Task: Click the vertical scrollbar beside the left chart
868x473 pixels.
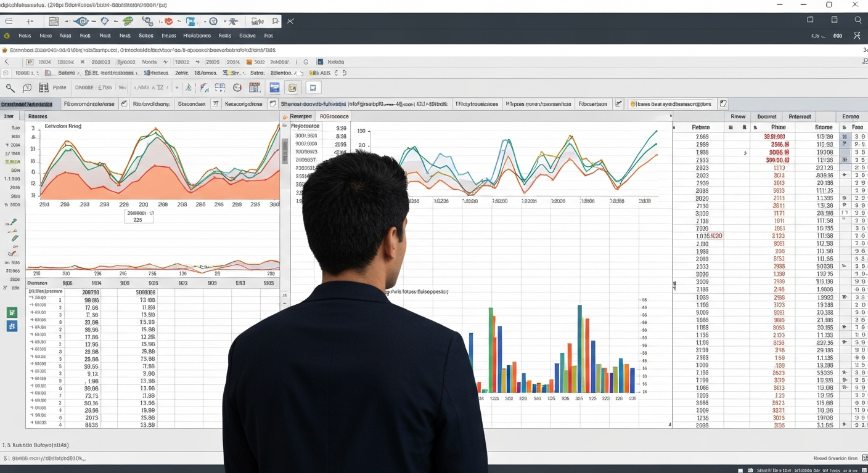Action: point(285,151)
